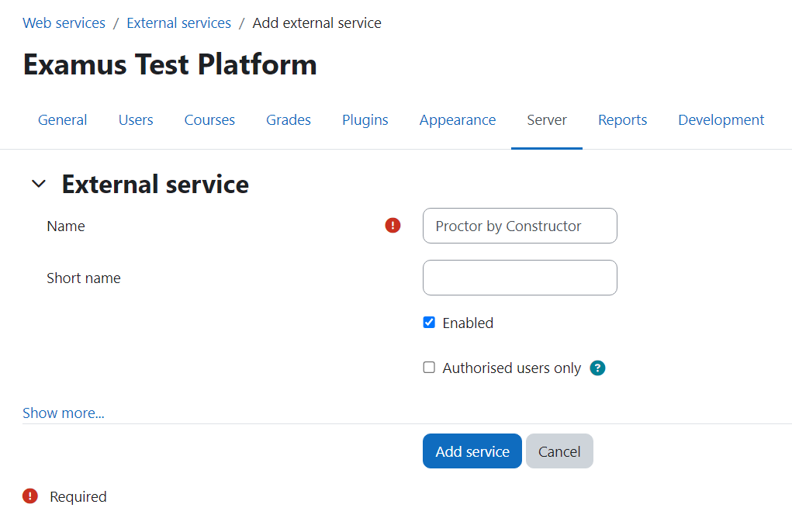Tick the Authorised users only checkbox
This screenshot has width=792, height=532.
[x=429, y=368]
